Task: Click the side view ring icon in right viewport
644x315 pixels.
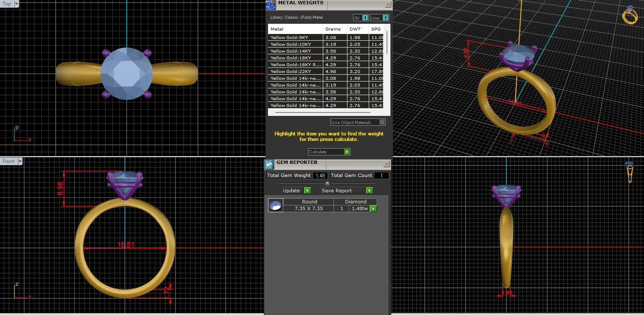Action: [x=630, y=172]
